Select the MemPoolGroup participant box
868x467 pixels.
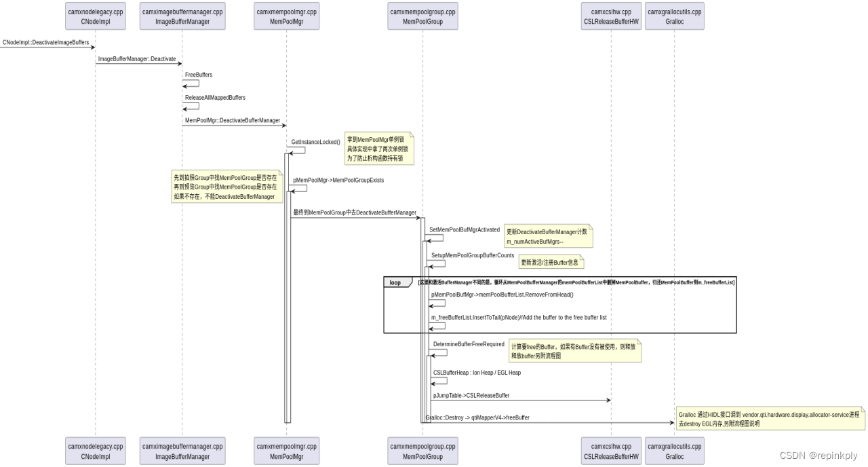click(422, 15)
